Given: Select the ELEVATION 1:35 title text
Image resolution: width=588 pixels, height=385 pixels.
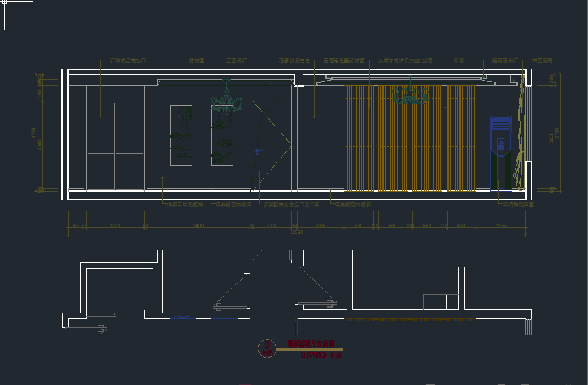Looking at the screenshot, I should tap(321, 355).
